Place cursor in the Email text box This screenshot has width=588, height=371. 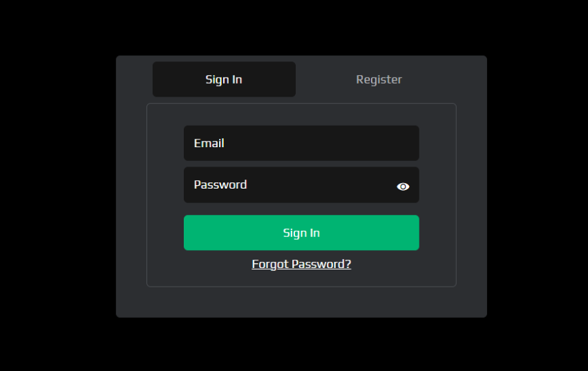[x=301, y=143]
